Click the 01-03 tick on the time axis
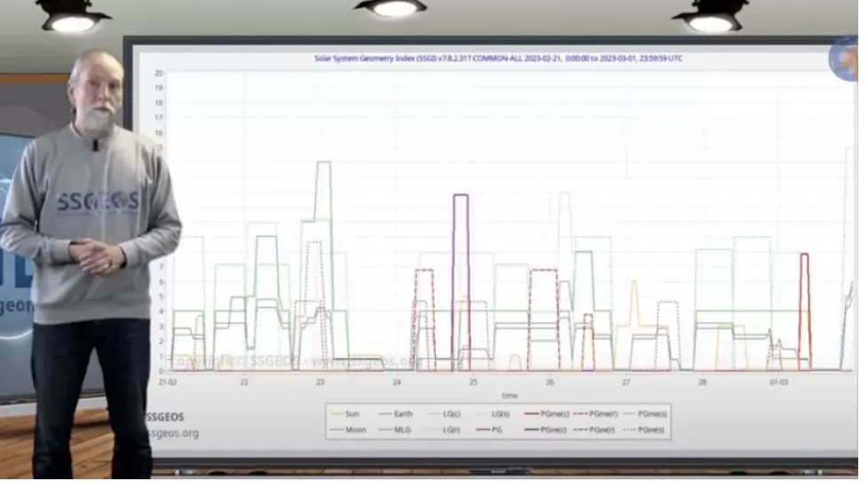This screenshot has width=868, height=489. pyautogui.click(x=779, y=383)
